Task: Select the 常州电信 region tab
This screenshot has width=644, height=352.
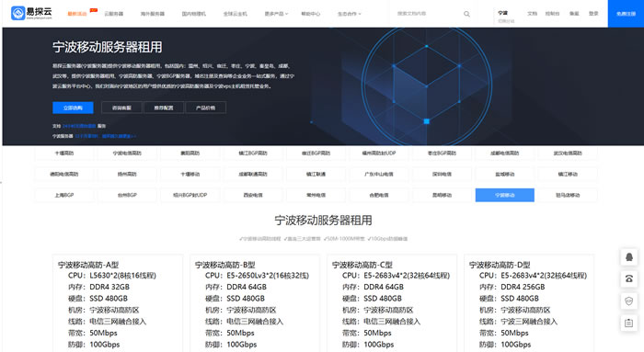Action: pos(316,195)
